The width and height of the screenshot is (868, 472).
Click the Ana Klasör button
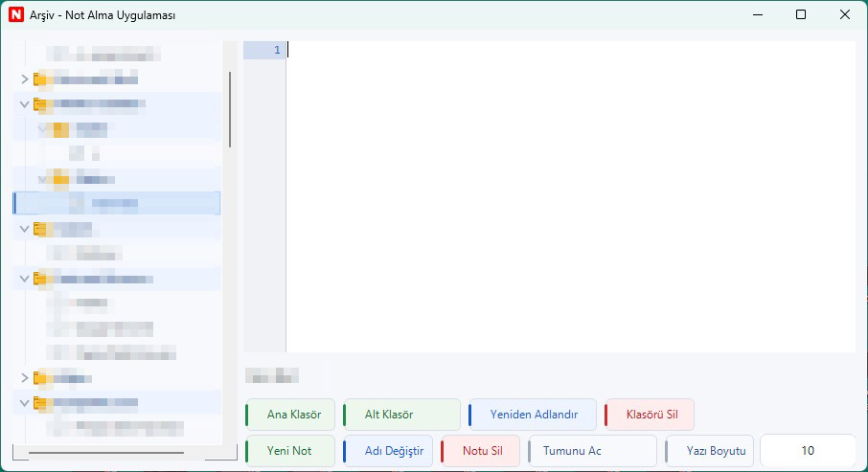(x=291, y=415)
